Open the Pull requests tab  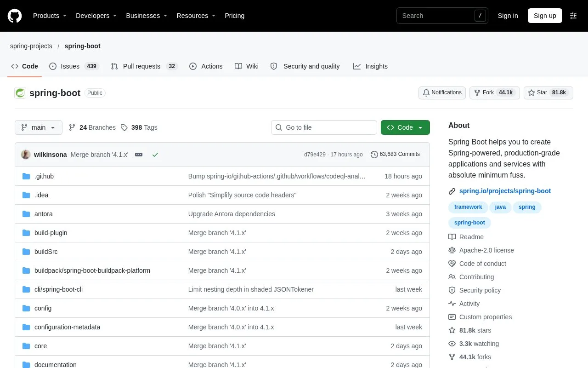point(144,66)
